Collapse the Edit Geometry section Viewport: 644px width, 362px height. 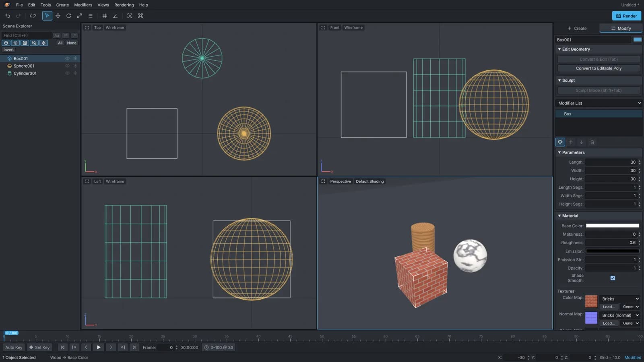point(599,49)
